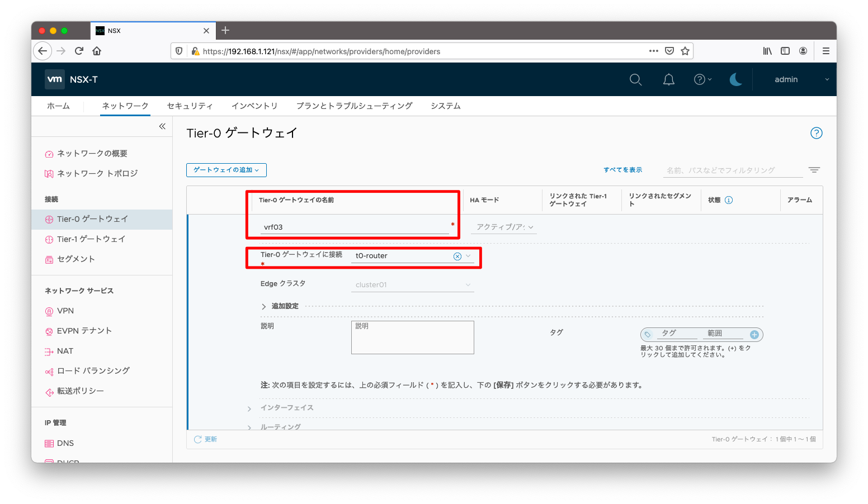Screen dimensions: 868x504
Task: Open the browser library icon
Action: coord(767,51)
